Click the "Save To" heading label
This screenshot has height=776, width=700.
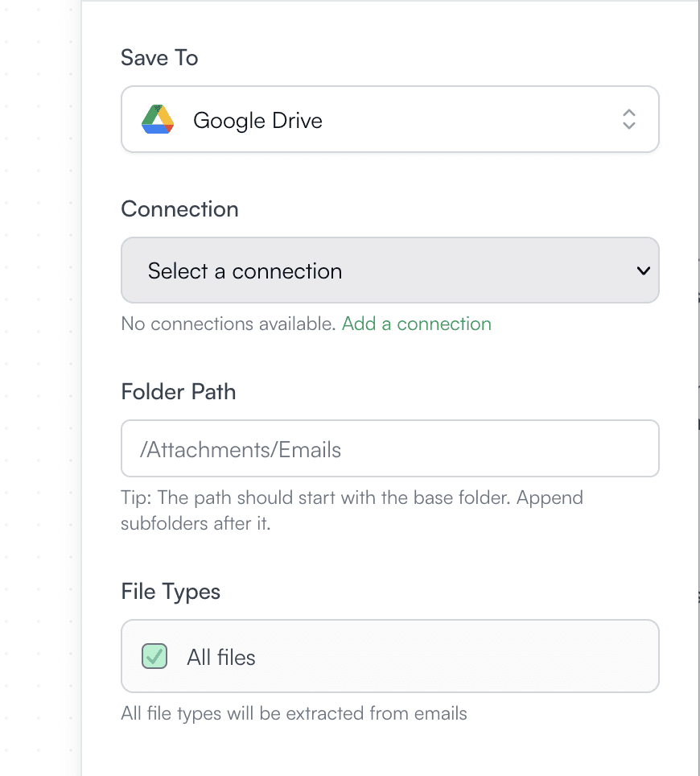click(x=159, y=58)
